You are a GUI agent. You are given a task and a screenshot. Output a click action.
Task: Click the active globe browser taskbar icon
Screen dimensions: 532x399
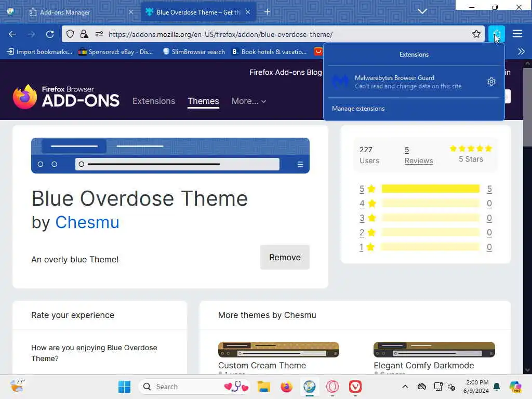[310, 387]
